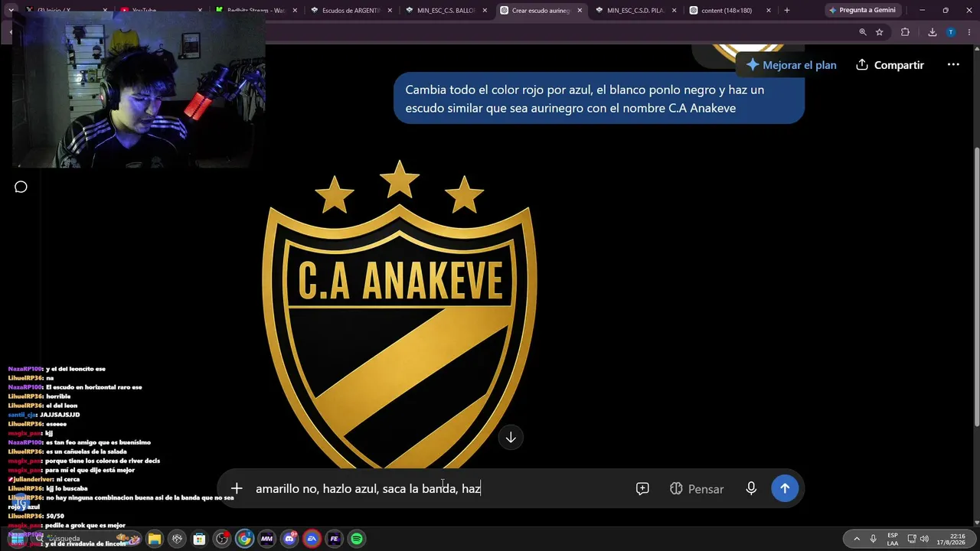Click the Compartir share button

(x=890, y=65)
